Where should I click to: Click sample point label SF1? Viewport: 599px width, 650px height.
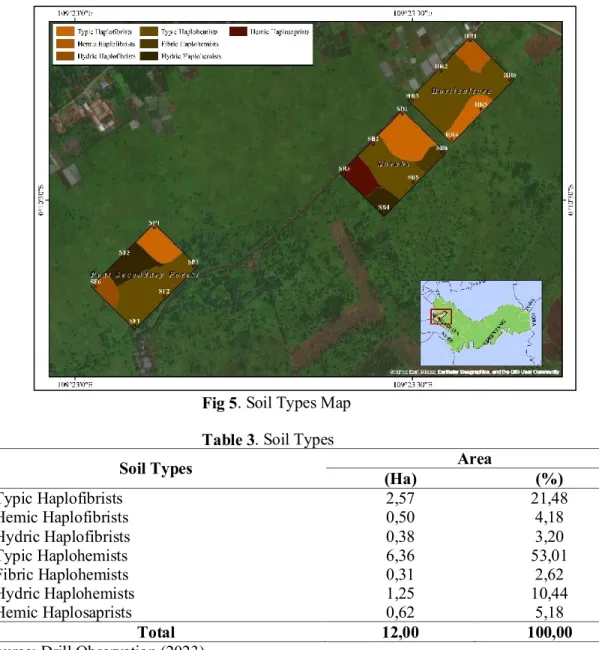coord(134,321)
